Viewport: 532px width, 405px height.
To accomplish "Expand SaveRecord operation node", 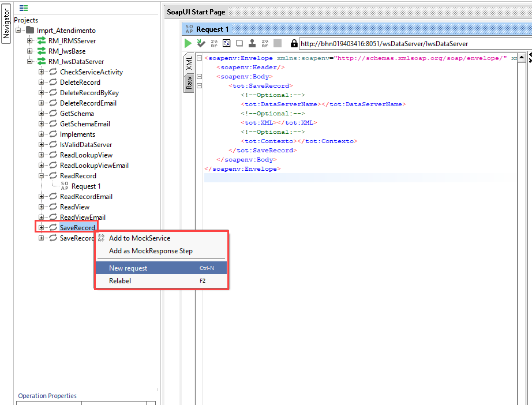I will point(41,228).
